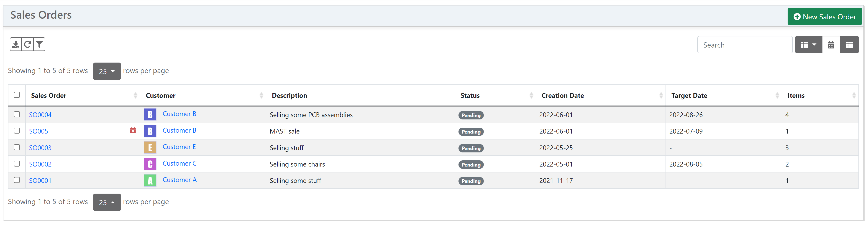
Task: Click the reload table data icon
Action: point(28,44)
